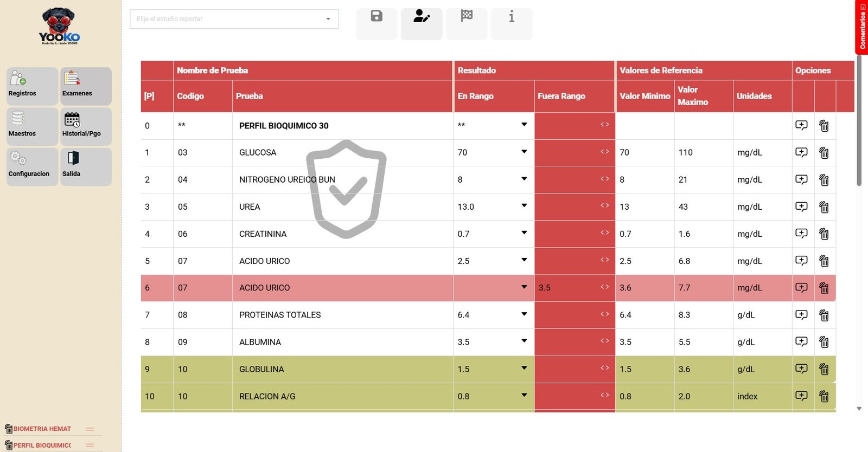This screenshot has height=452, width=868.
Task: Click Fuera Rango <> toggle for UREA
Action: (605, 206)
